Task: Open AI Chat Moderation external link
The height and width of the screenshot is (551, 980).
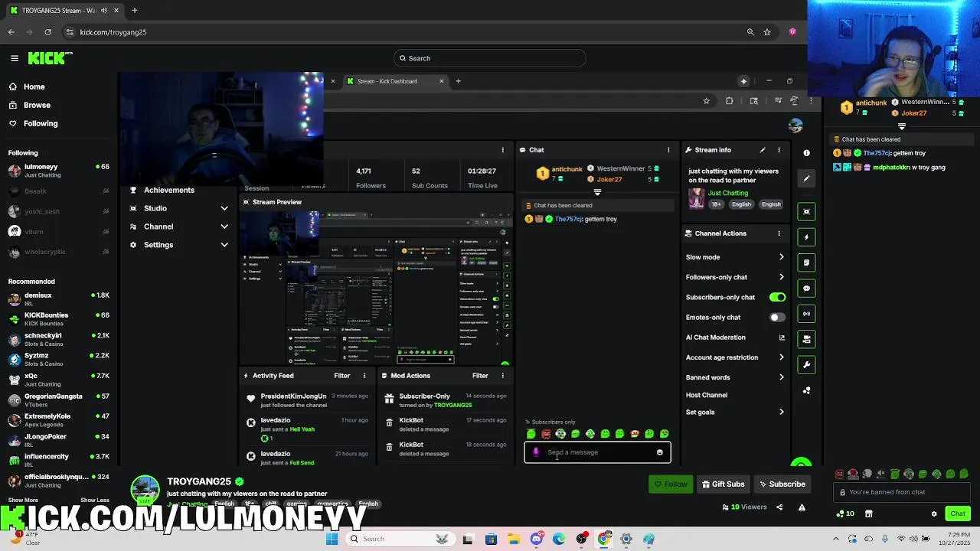Action: (782, 337)
